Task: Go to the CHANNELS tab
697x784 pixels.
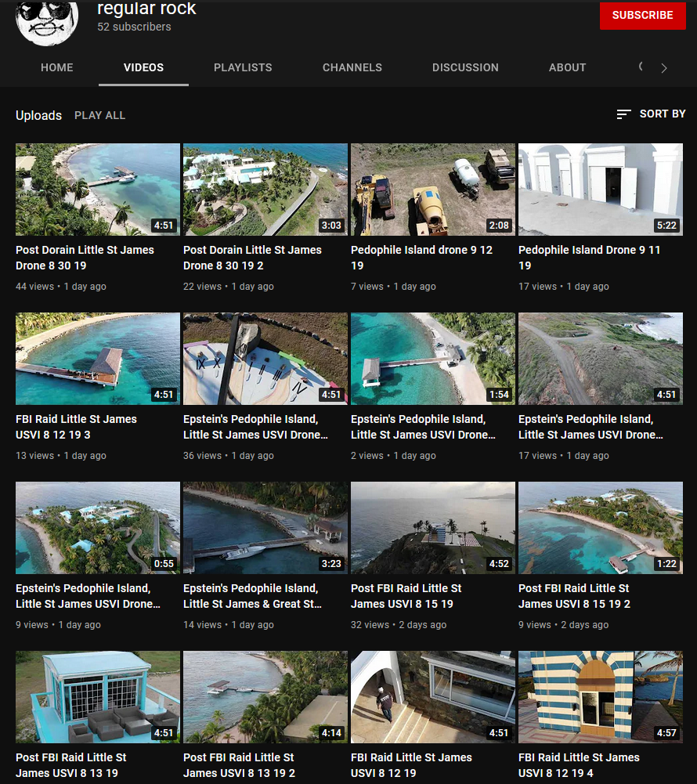Action: [x=352, y=67]
